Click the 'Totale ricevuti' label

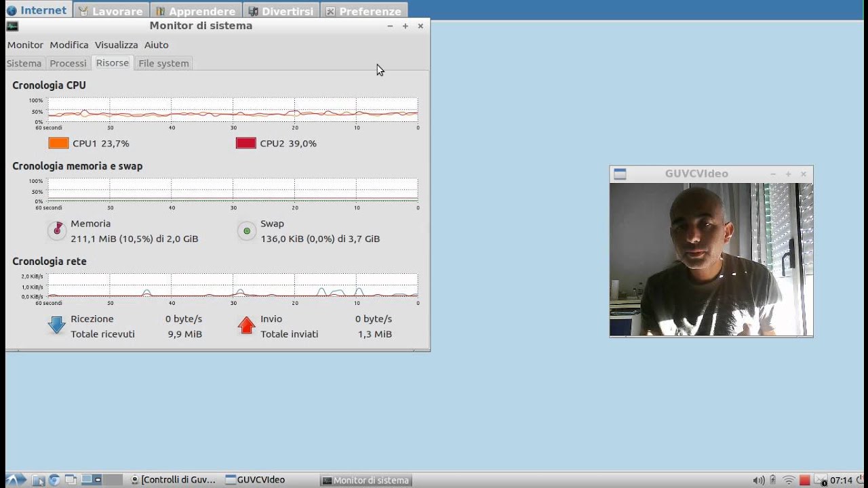click(x=102, y=334)
